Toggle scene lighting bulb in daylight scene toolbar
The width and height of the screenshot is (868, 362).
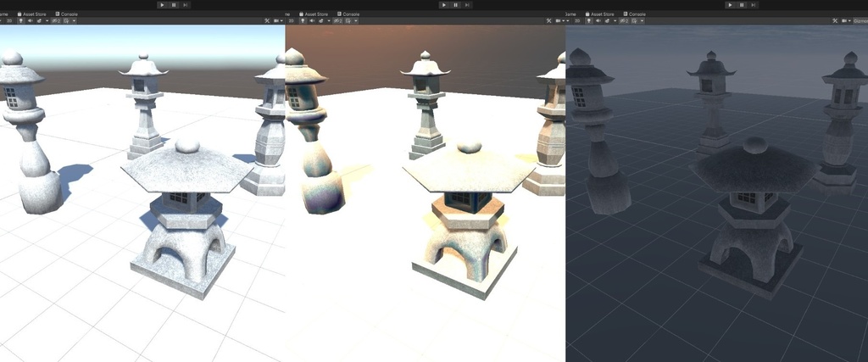[x=21, y=20]
